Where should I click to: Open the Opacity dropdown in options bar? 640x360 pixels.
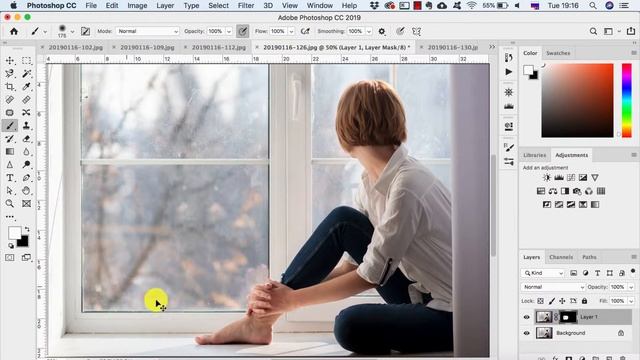point(229,31)
